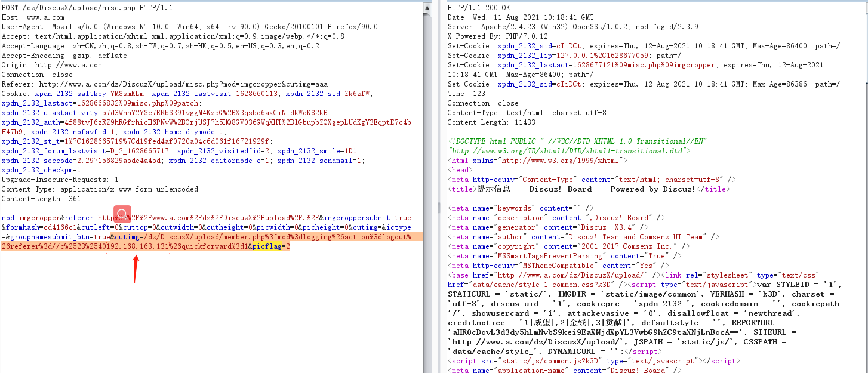Viewport: 868px width, 373px height.
Task: Click the meta name="author" tag
Action: (583, 237)
